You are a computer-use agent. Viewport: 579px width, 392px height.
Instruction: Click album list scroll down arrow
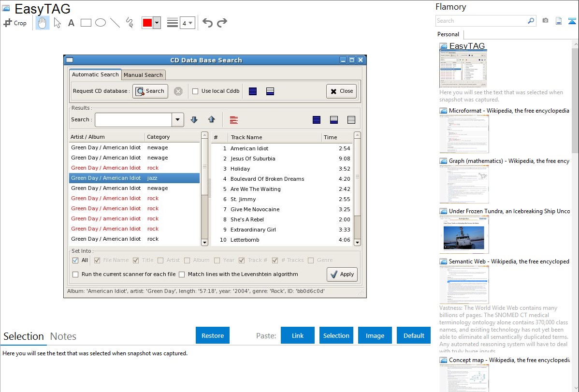click(204, 242)
